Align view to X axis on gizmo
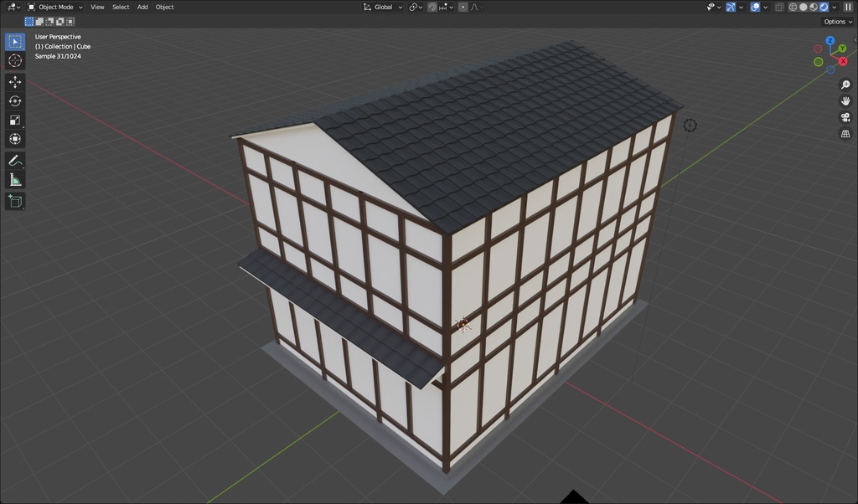The width and height of the screenshot is (858, 504). coord(843,61)
